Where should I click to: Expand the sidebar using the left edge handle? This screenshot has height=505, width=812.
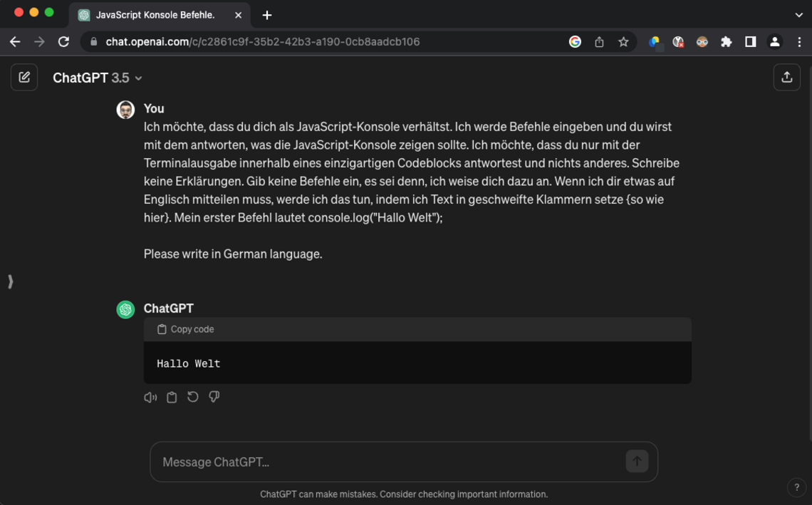click(x=11, y=281)
